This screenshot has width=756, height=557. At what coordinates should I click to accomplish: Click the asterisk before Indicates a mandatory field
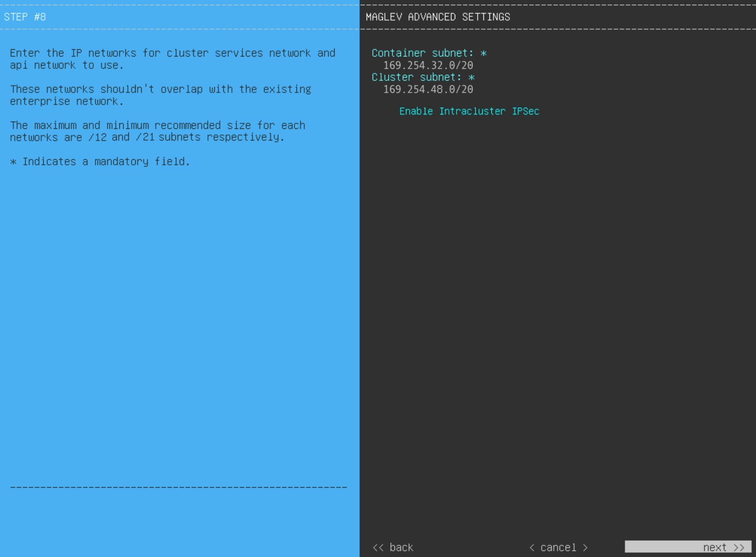pos(13,162)
